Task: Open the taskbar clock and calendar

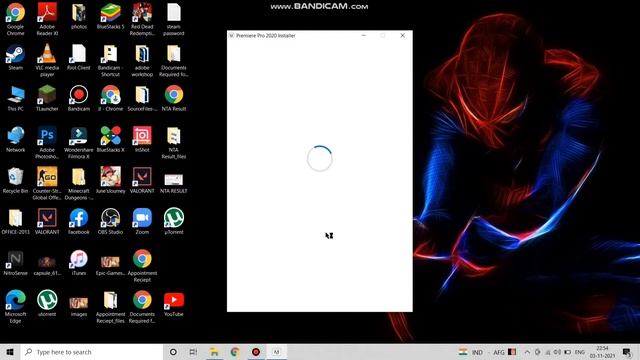Action: [x=602, y=352]
